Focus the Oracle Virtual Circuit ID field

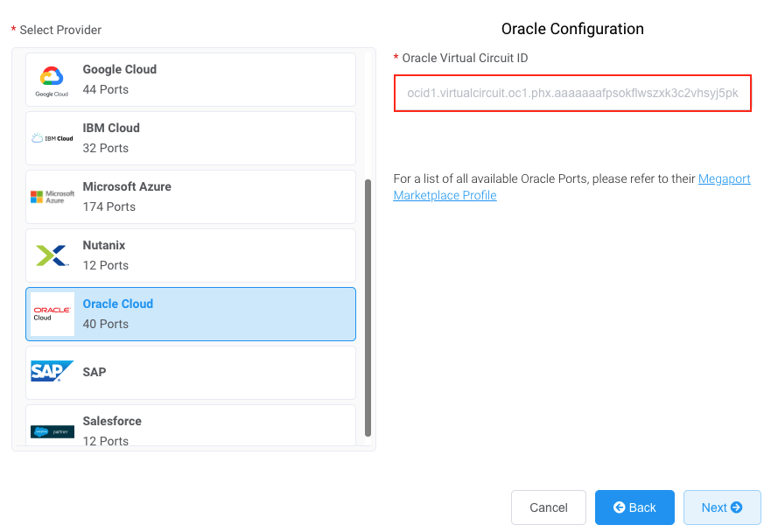[572, 94]
